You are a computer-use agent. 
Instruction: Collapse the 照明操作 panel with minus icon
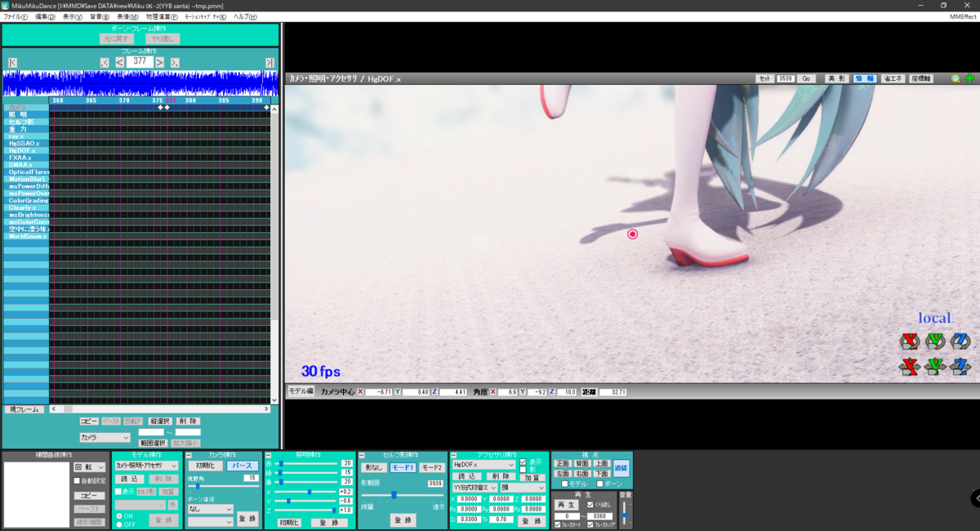point(269,455)
